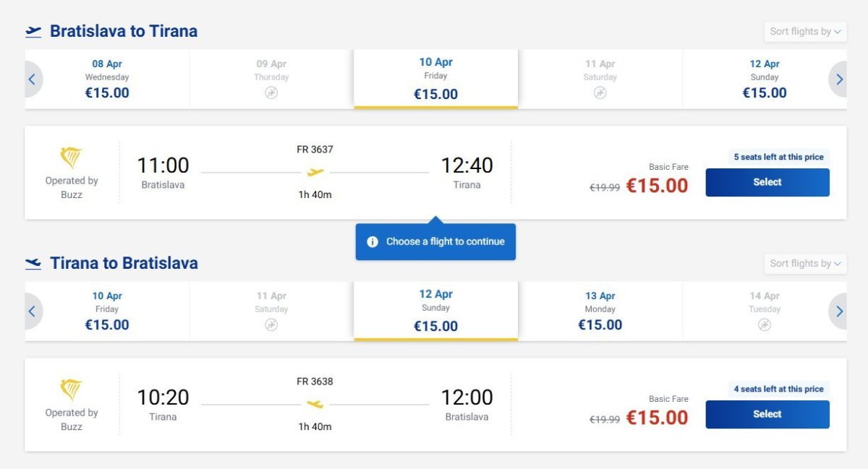This screenshot has height=469, width=868.
Task: Select the 11:00 Bratislava to Tirana flight
Action: [x=767, y=182]
